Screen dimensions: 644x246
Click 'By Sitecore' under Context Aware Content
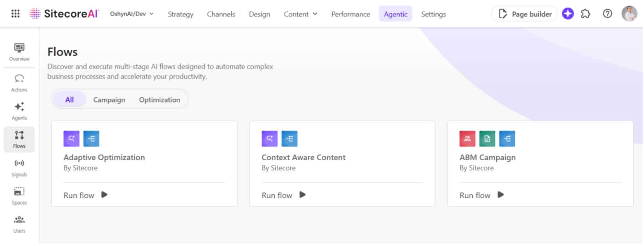click(x=278, y=168)
